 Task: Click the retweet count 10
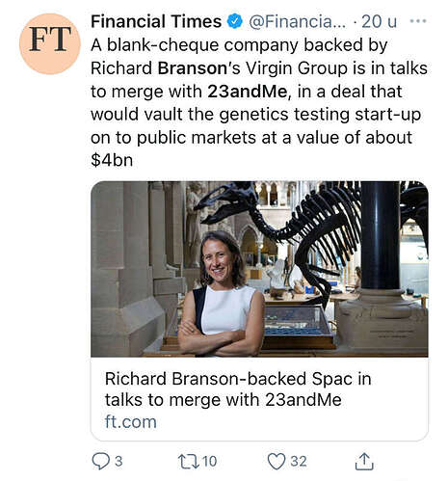(x=209, y=462)
